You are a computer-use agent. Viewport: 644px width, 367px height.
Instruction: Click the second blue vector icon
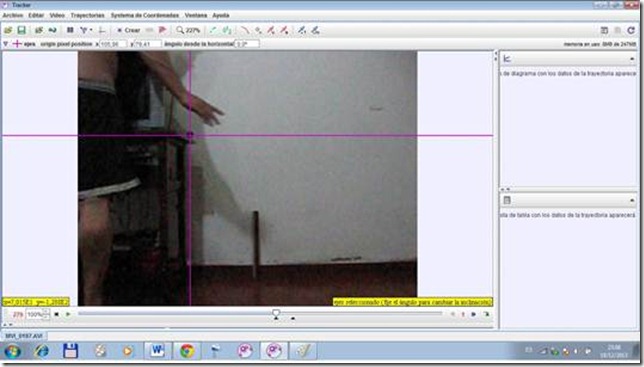[x=315, y=30]
